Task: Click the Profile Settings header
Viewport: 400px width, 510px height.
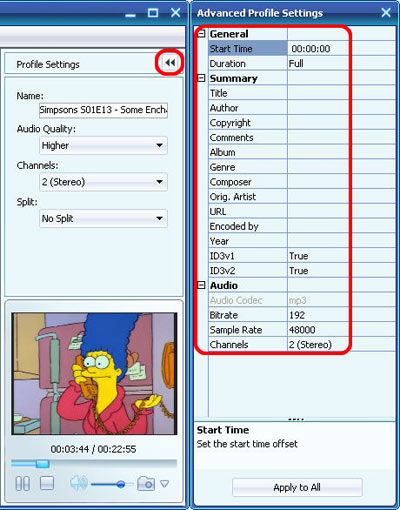Action: pos(48,64)
